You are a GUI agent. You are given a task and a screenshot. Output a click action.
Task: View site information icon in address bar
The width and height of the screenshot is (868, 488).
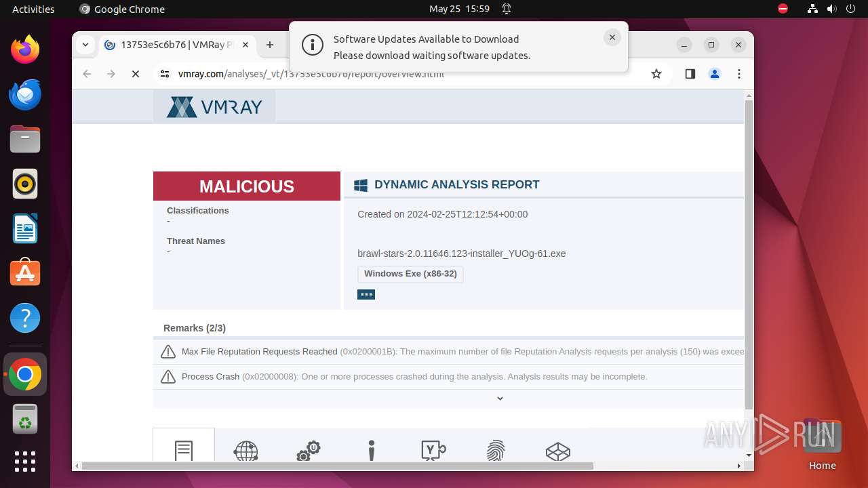(x=165, y=74)
